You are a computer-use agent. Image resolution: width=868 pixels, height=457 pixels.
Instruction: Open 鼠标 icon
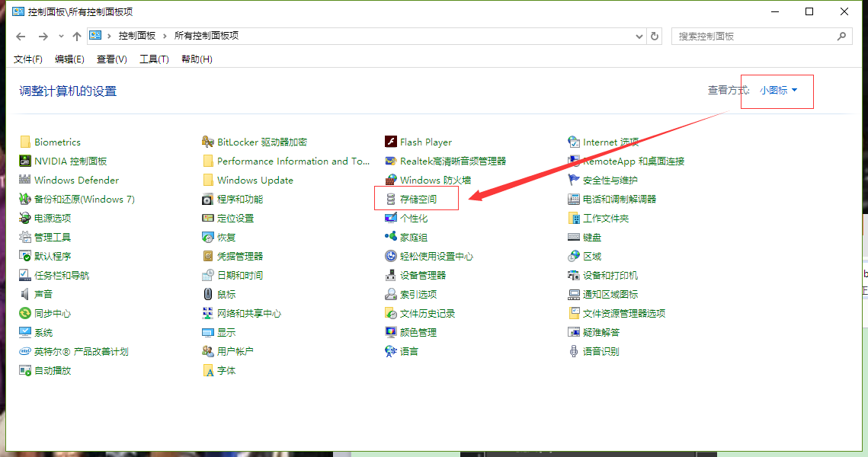[207, 294]
